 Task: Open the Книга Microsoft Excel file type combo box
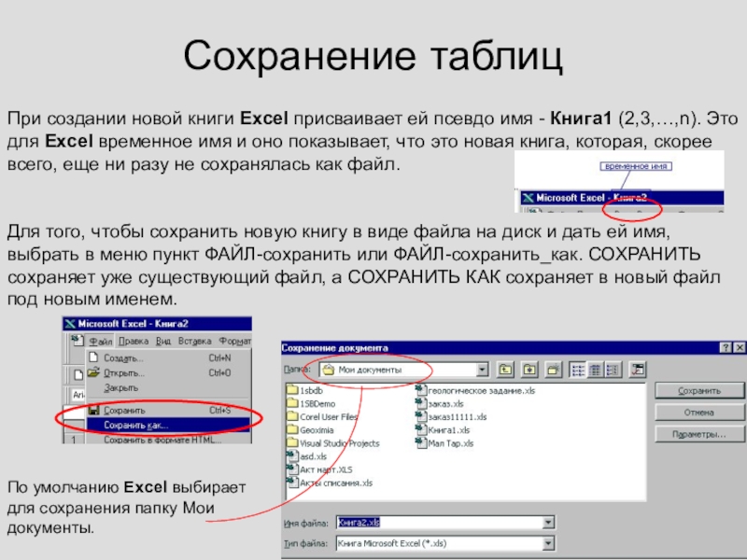point(445,543)
